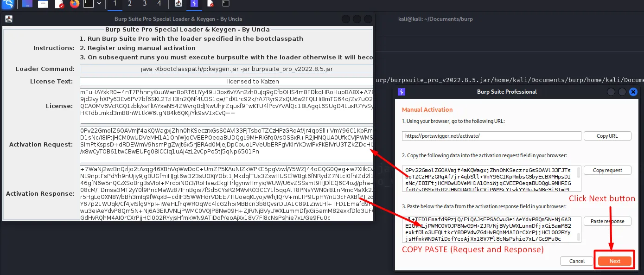Focus the Java keygen window taskbar icon

click(x=179, y=4)
